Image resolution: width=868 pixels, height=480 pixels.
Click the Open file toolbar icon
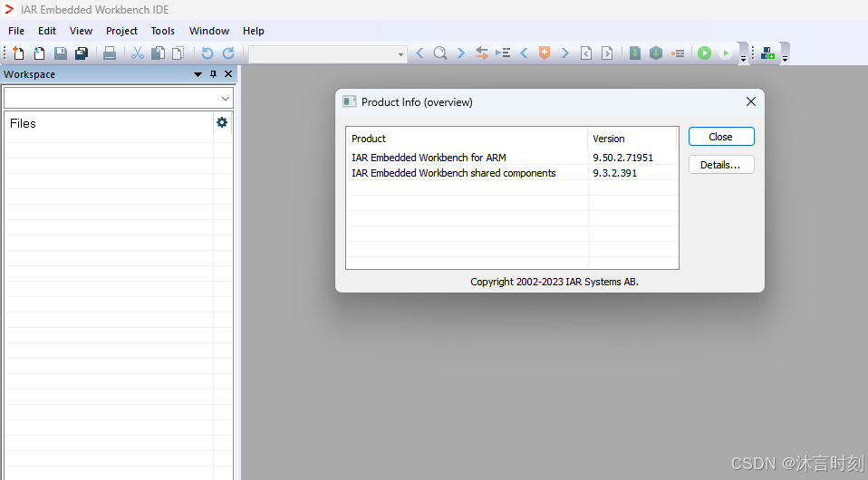point(39,53)
